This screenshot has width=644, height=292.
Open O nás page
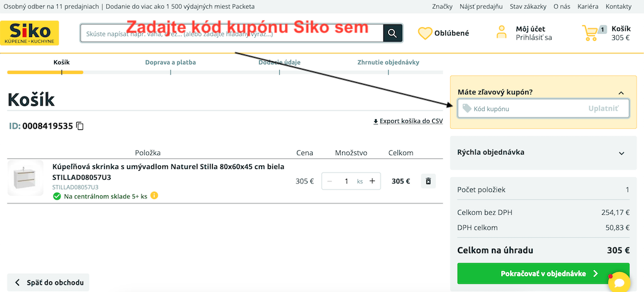(x=562, y=6)
